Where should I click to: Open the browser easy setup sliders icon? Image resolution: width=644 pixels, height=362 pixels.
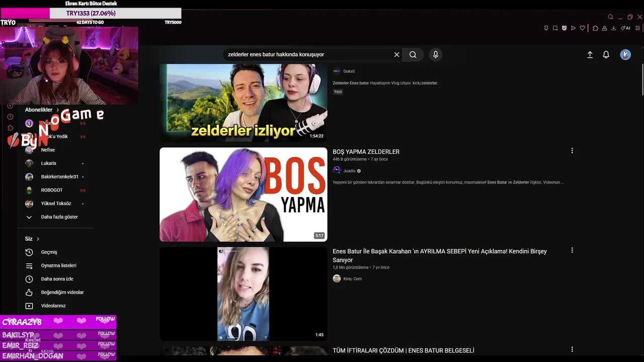tap(637, 28)
